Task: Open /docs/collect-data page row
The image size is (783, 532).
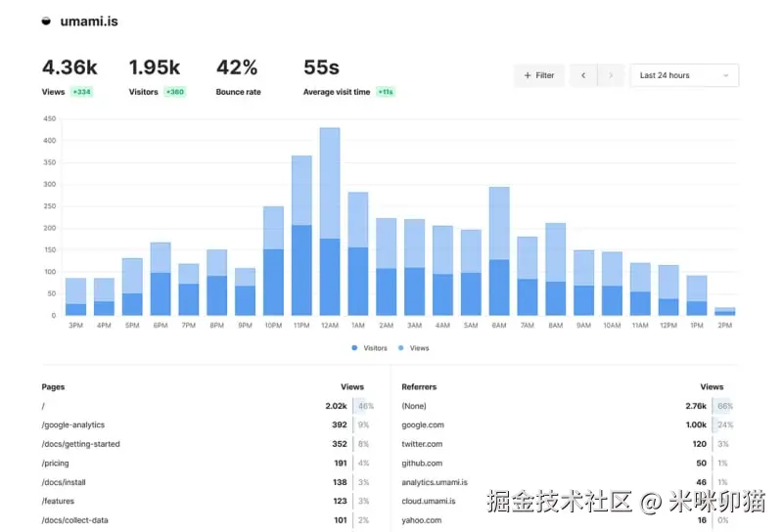Action: tap(207, 520)
